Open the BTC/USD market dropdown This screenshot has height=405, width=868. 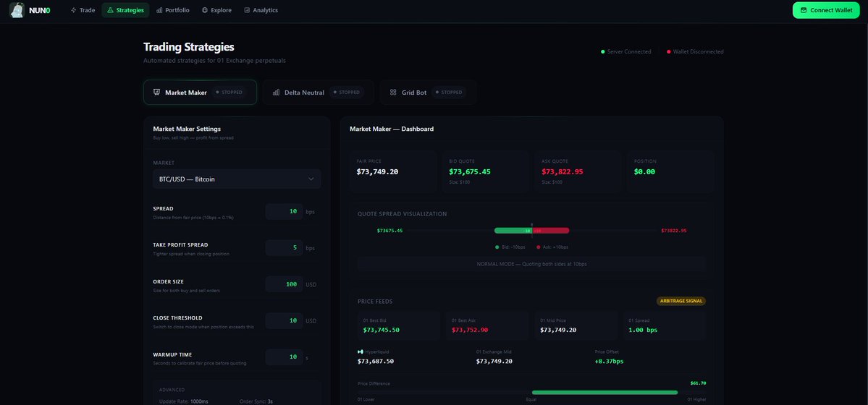point(237,179)
